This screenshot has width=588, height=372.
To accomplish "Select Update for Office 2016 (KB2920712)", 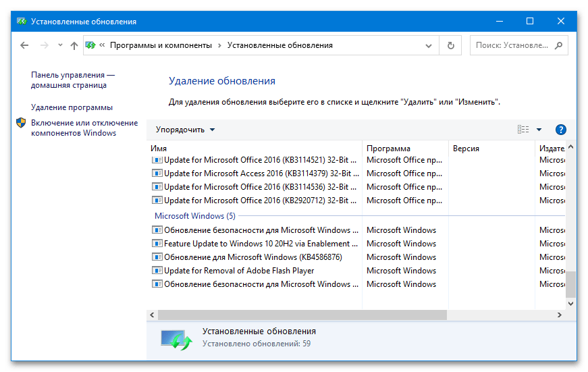I will (261, 201).
